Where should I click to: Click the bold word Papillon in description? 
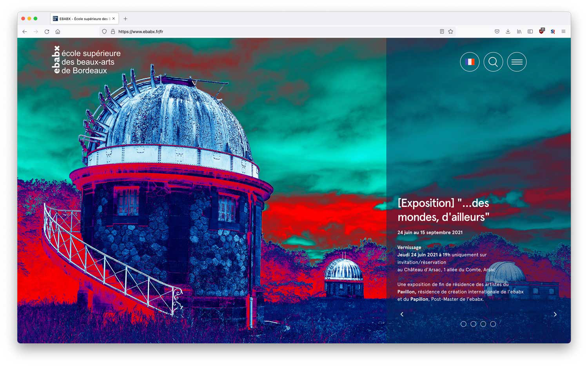419,299
